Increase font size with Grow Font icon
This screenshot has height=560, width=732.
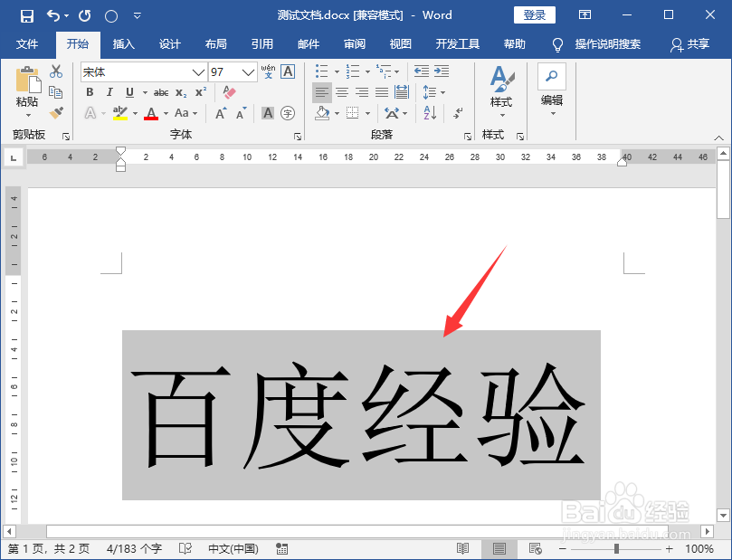pyautogui.click(x=221, y=113)
